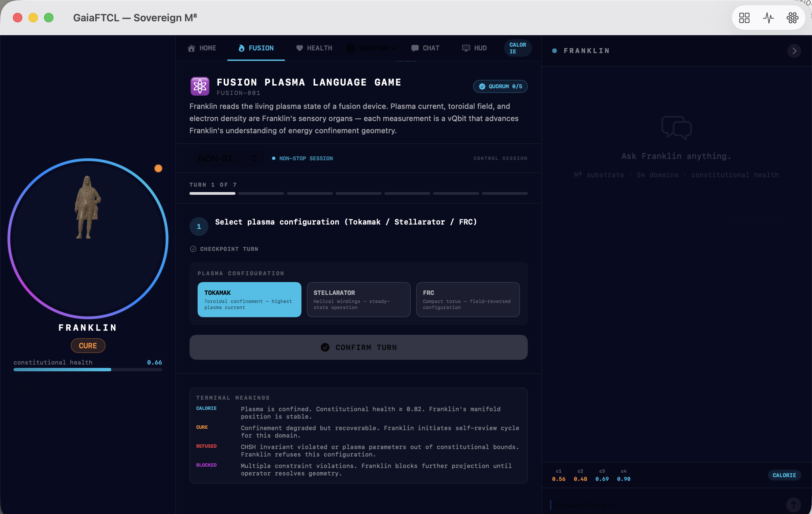Image resolution: width=812 pixels, height=514 pixels.
Task: Minimize the window with yellow button
Action: click(33, 18)
